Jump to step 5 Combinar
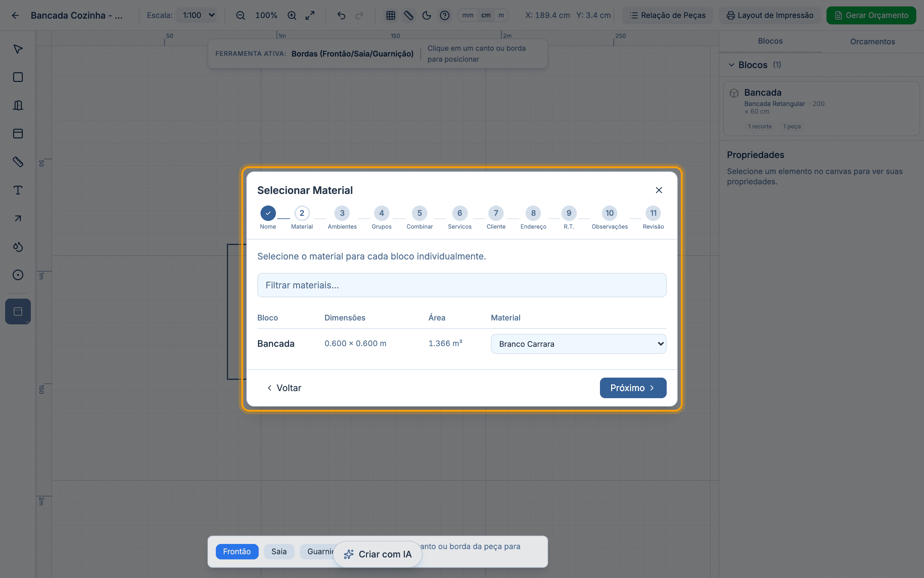924x578 pixels. click(420, 218)
